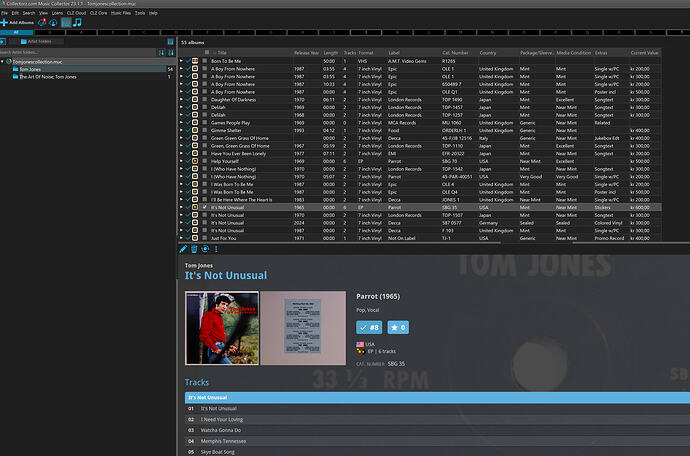The width and height of the screenshot is (690, 456).
Task: Expand the Daughter Of Darkness row arrow
Action: pos(181,99)
